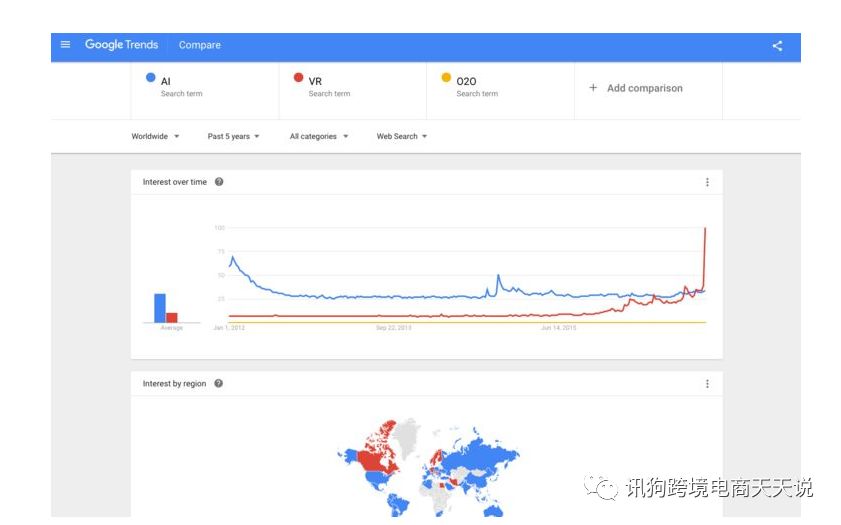
Task: Click the Add comparison button
Action: click(644, 88)
